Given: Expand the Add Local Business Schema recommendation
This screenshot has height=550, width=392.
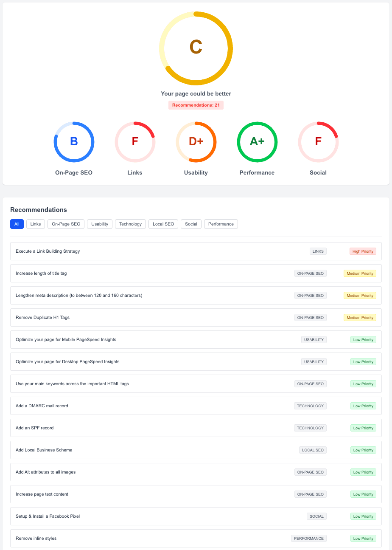Looking at the screenshot, I should tap(44, 450).
